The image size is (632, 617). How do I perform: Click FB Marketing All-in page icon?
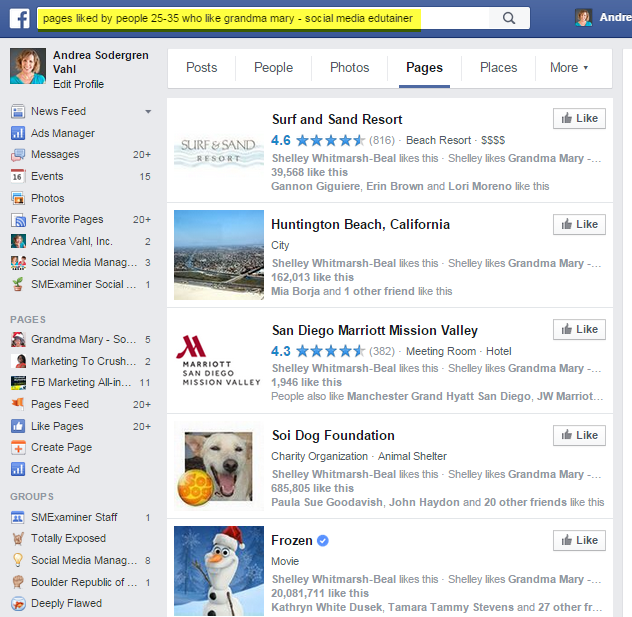[x=18, y=382]
